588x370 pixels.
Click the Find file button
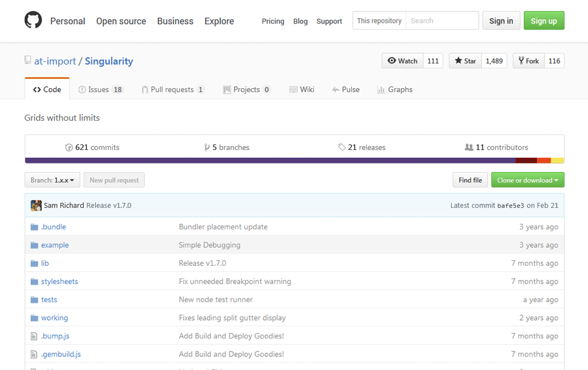[470, 179]
